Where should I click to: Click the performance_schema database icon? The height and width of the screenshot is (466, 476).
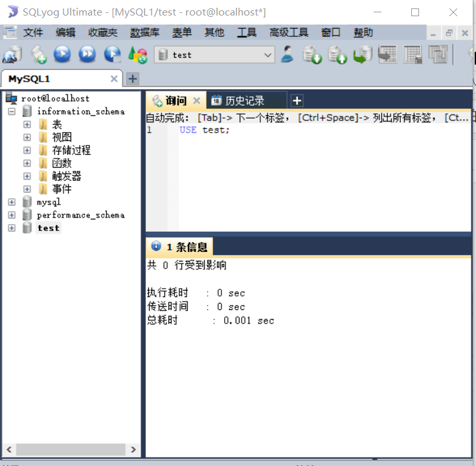27,215
